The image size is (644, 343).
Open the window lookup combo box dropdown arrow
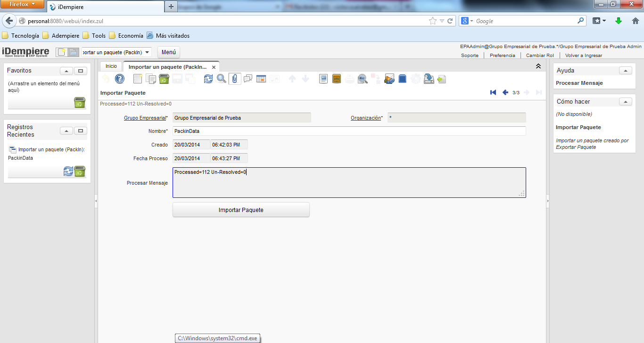pyautogui.click(x=148, y=52)
